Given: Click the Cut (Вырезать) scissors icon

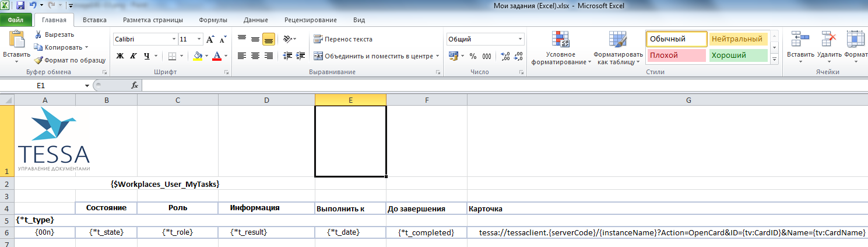Looking at the screenshot, I should click(38, 34).
